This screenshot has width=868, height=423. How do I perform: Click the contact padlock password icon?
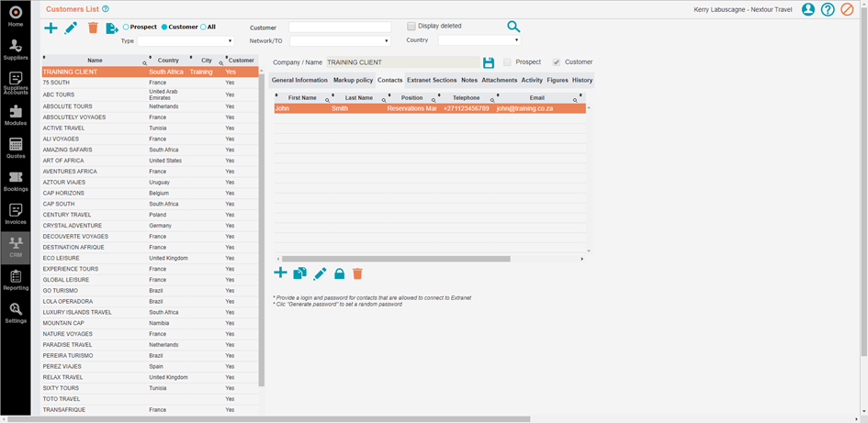(339, 273)
